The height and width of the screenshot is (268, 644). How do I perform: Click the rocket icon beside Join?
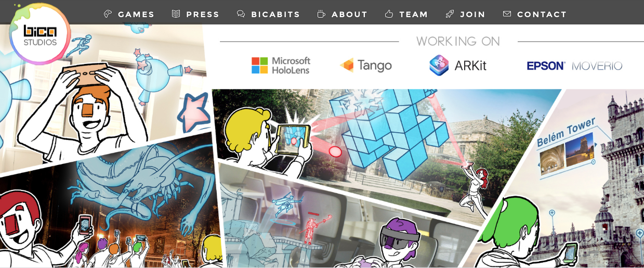pos(450,14)
